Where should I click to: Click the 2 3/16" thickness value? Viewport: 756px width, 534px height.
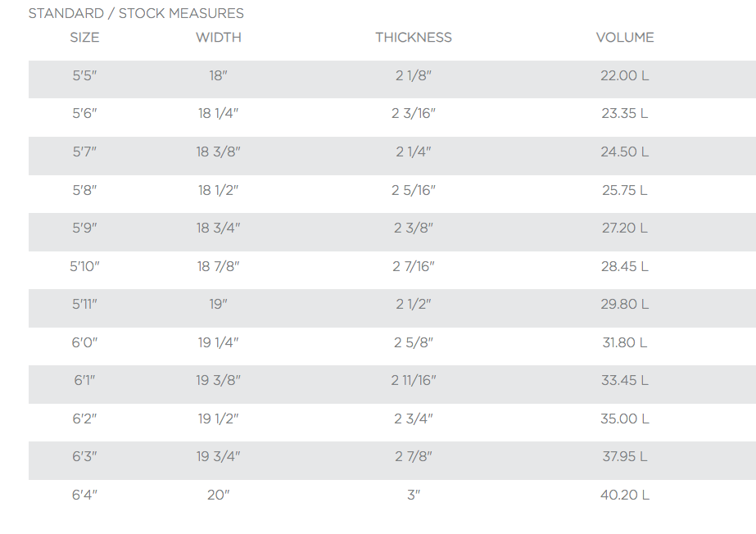point(414,114)
